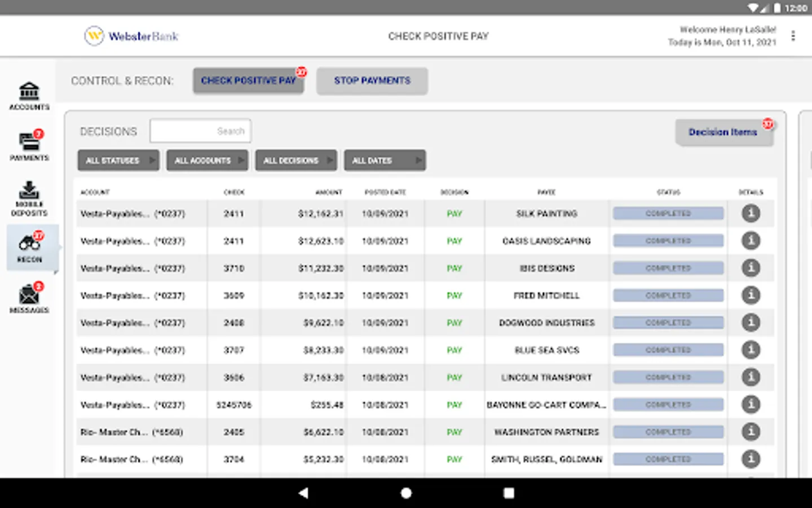View details info icon for Silk Painting
Screen dimensions: 812x508
click(x=751, y=213)
